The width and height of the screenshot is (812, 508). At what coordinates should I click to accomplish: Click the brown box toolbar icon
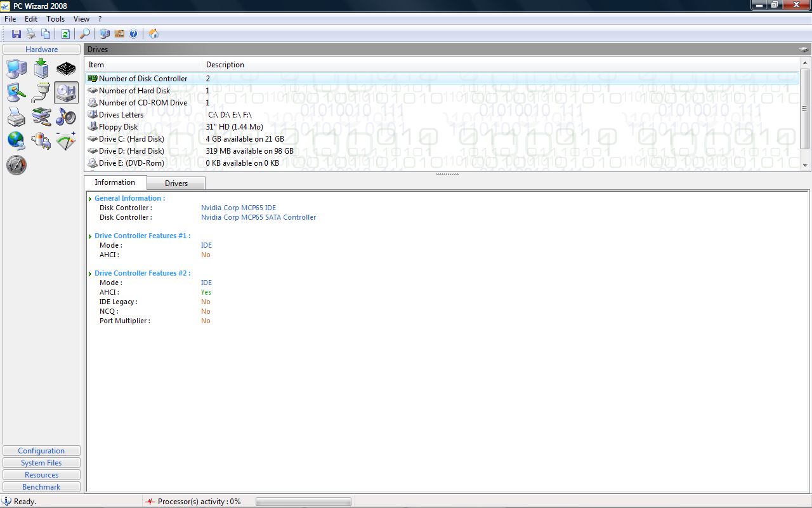pyautogui.click(x=119, y=34)
